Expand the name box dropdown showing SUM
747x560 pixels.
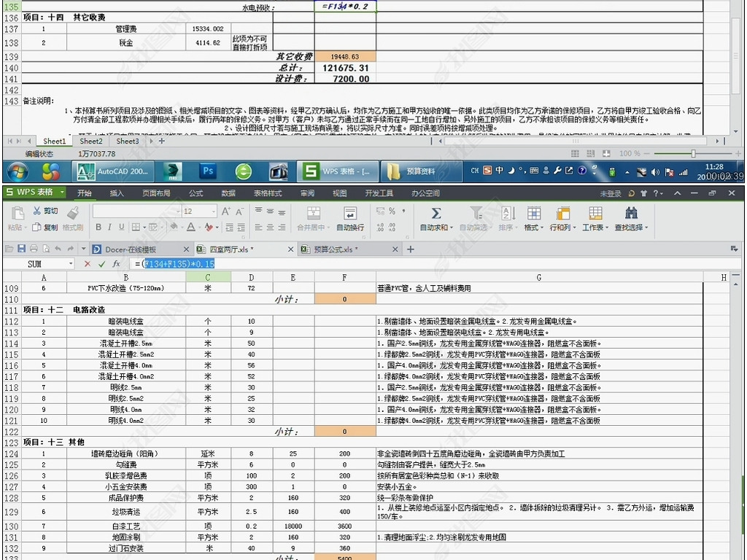[x=71, y=264]
